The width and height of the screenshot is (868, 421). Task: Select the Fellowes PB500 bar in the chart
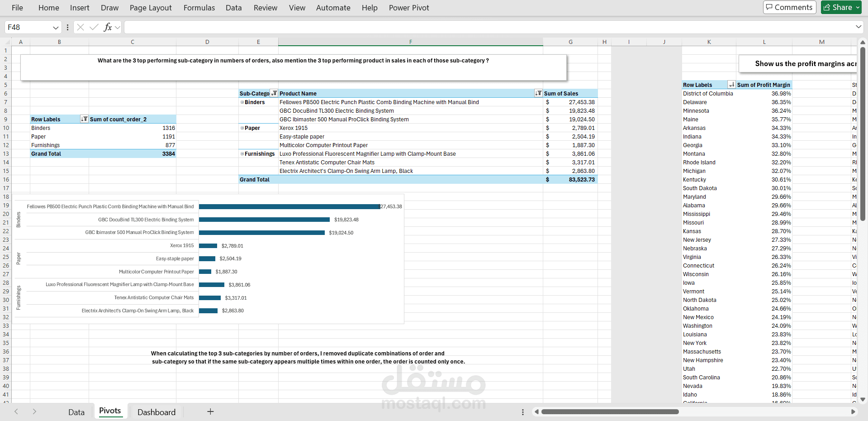289,206
